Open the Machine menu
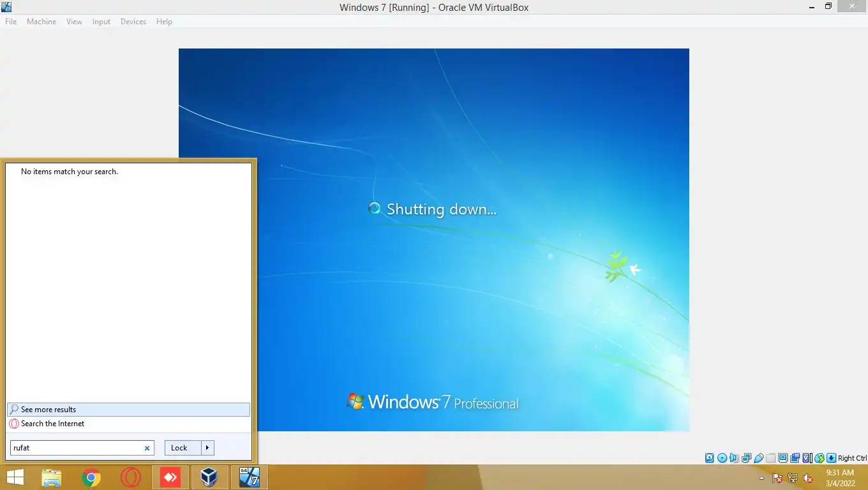This screenshot has width=868, height=490. pos(41,22)
